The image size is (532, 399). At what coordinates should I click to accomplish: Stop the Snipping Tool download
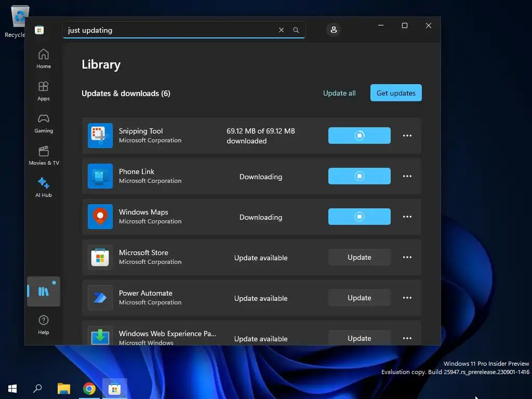tap(360, 136)
